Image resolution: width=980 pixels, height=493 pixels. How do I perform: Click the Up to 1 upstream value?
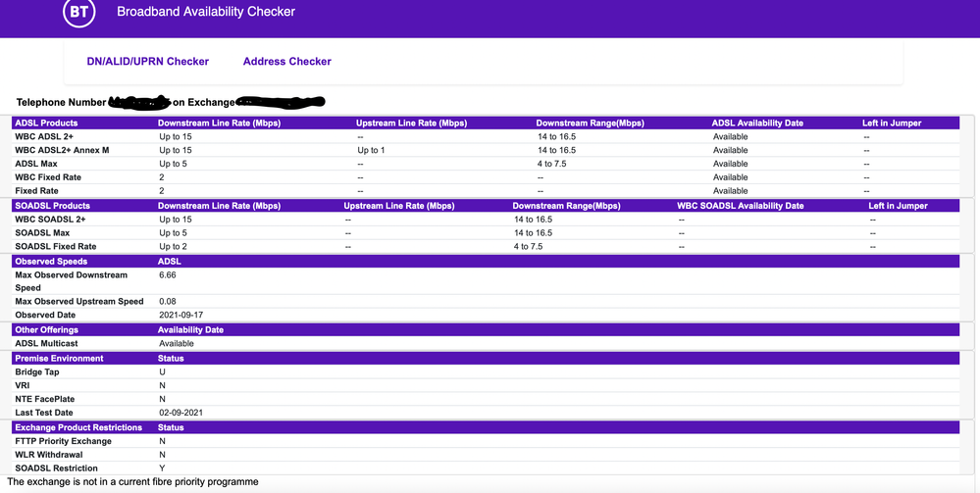coord(371,150)
